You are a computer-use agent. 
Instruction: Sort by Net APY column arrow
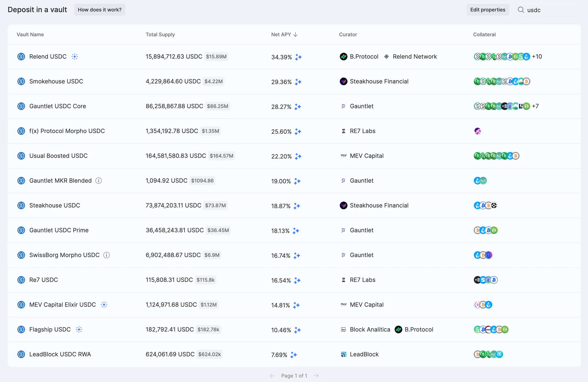[295, 34]
